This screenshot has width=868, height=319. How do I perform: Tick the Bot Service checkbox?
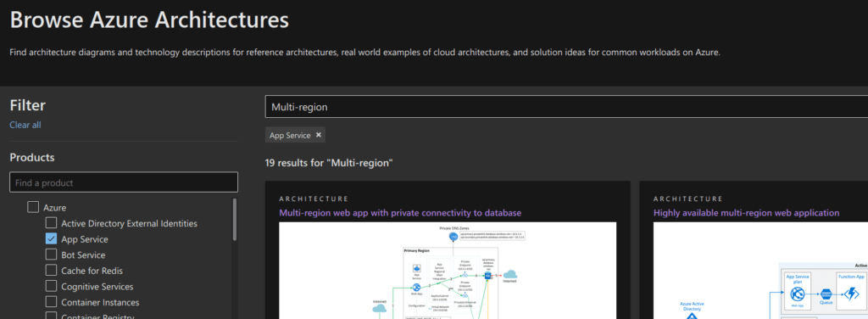[x=51, y=255]
